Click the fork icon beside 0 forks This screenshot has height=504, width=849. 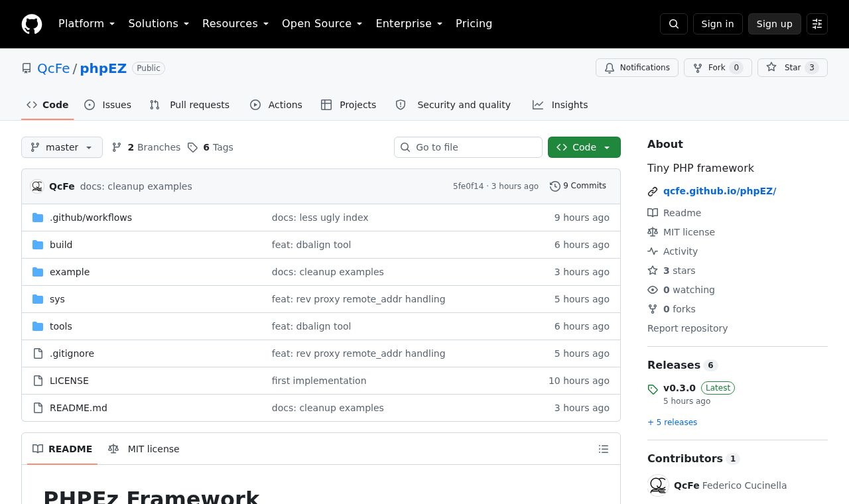pos(653,309)
